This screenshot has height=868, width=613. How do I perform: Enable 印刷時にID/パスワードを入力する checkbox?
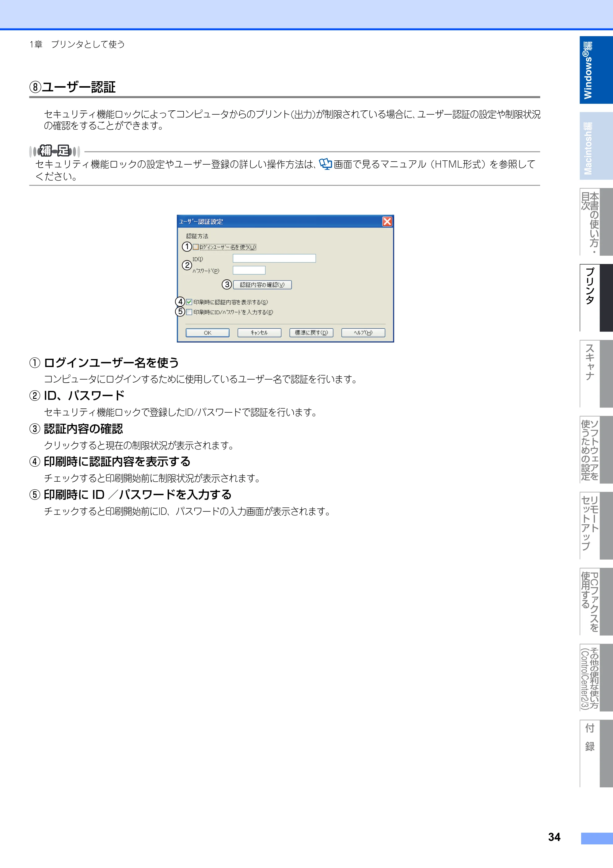click(x=189, y=312)
